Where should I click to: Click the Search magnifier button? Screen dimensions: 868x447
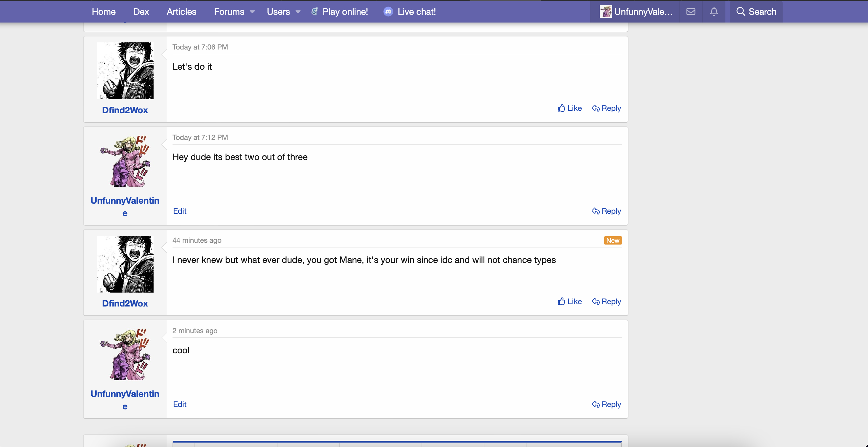click(756, 12)
